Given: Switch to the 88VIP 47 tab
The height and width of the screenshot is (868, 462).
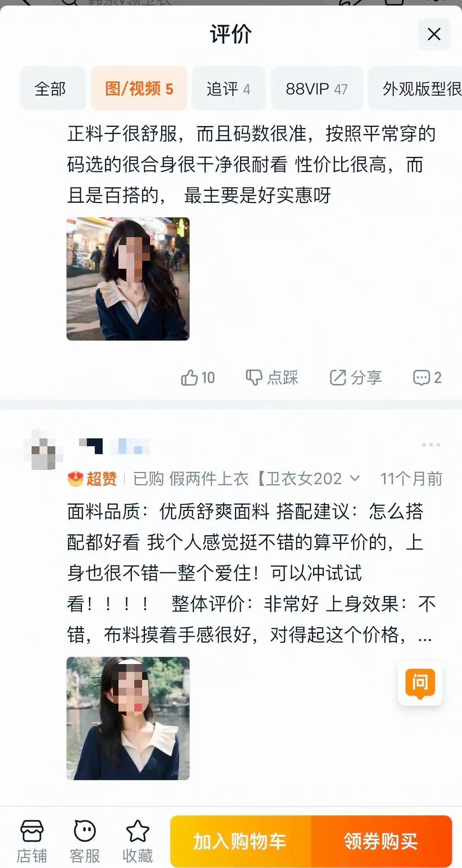Looking at the screenshot, I should (x=317, y=89).
